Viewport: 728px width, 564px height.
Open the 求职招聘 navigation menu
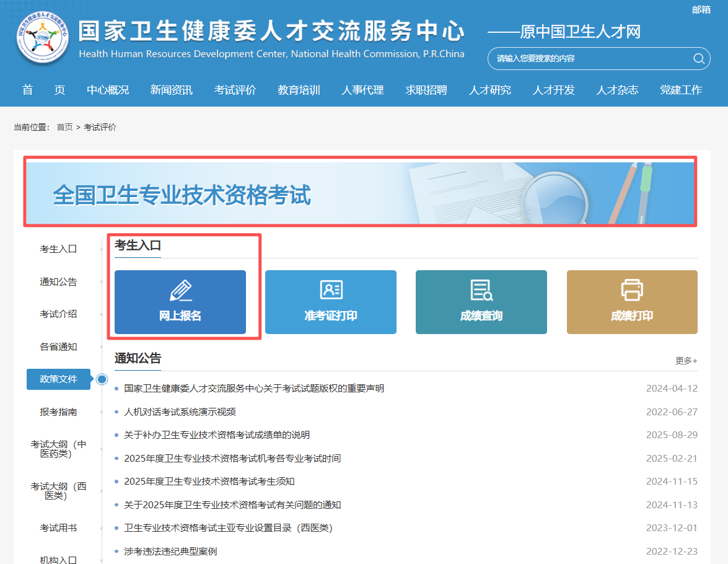[x=426, y=90]
